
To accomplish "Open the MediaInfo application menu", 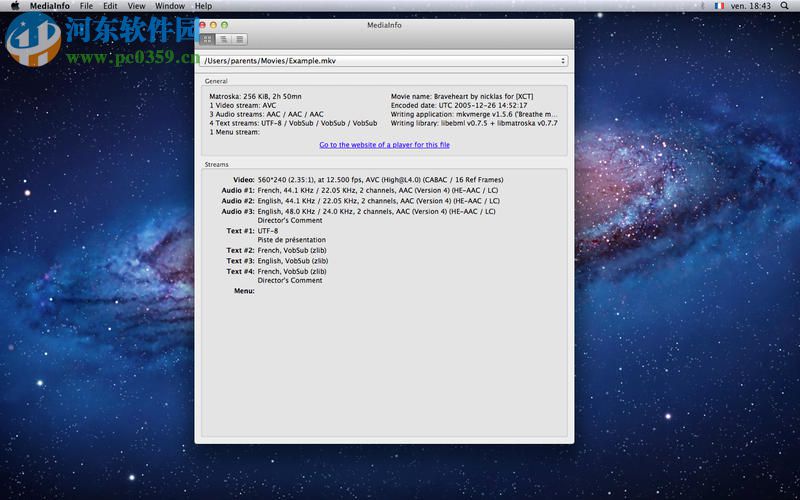I will click(49, 6).
